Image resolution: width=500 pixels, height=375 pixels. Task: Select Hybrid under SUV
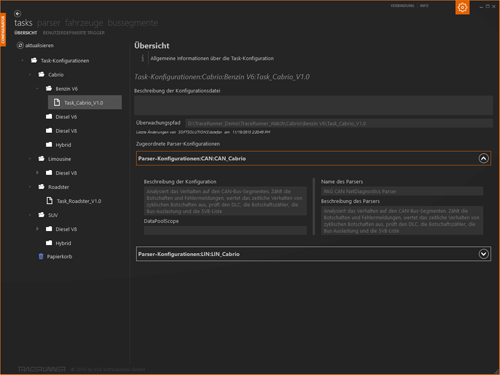63,243
